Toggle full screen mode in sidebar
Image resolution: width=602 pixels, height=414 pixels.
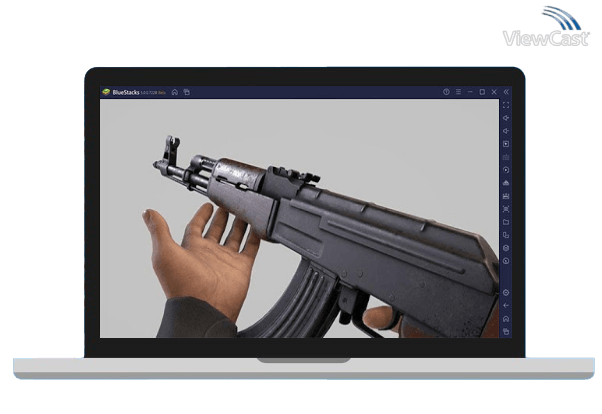tap(506, 105)
